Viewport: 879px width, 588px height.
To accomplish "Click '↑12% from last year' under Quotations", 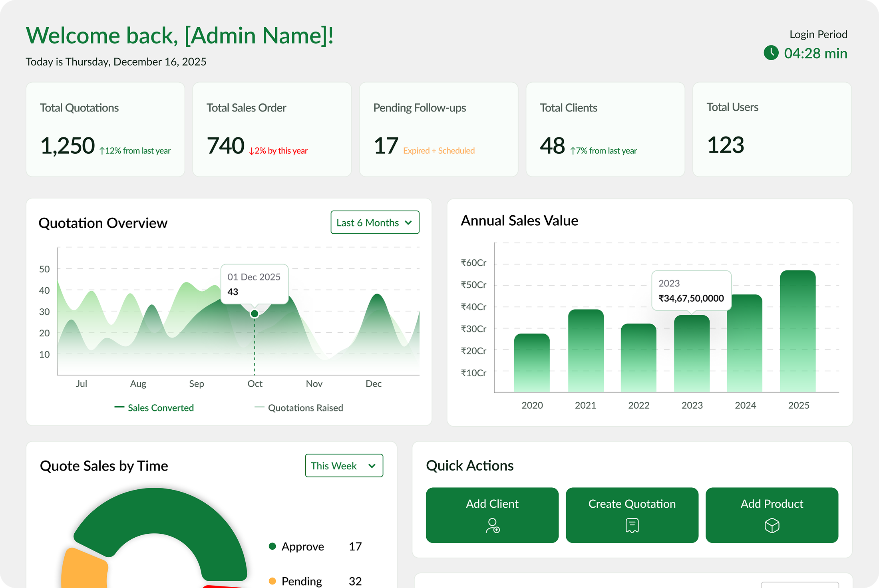I will pyautogui.click(x=135, y=151).
